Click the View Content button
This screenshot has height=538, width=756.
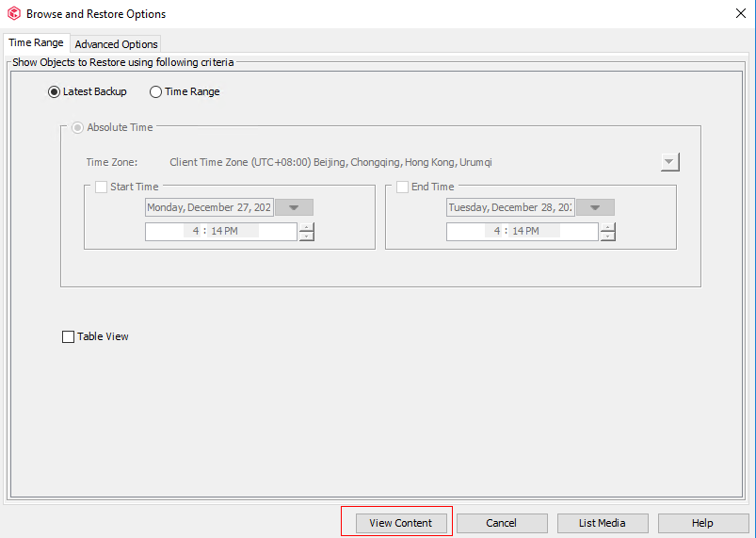click(x=400, y=523)
